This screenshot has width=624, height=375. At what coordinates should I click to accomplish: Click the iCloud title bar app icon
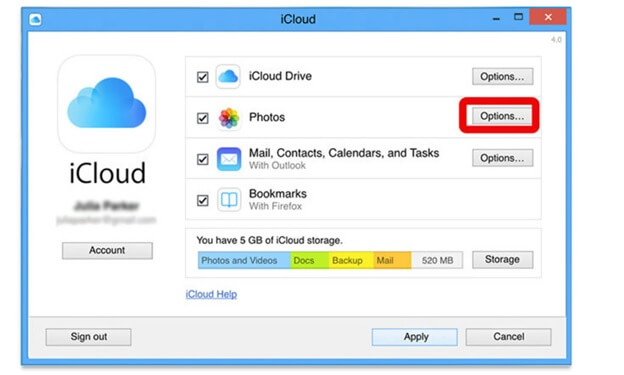click(x=35, y=19)
